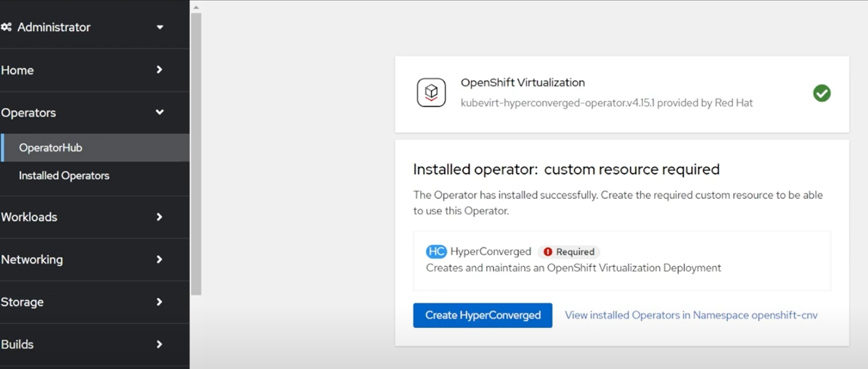Click the Operators downward chevron
This screenshot has width=868, height=369.
coord(159,113)
